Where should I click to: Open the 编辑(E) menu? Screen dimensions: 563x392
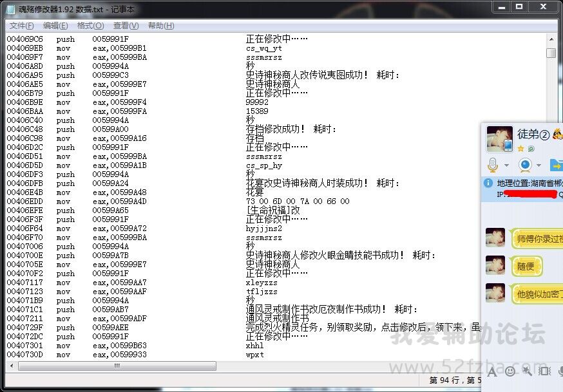tap(55, 26)
